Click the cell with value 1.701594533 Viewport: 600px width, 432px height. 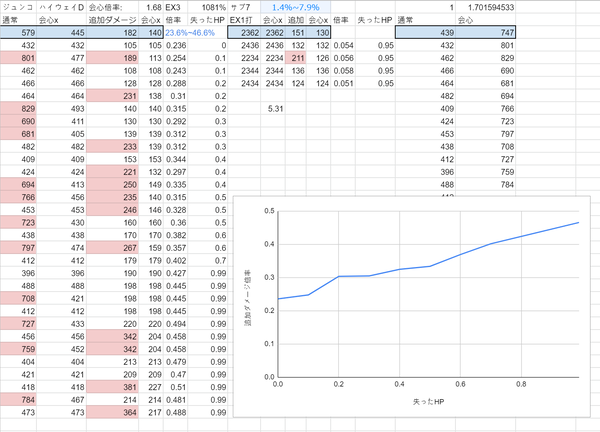click(486, 7)
